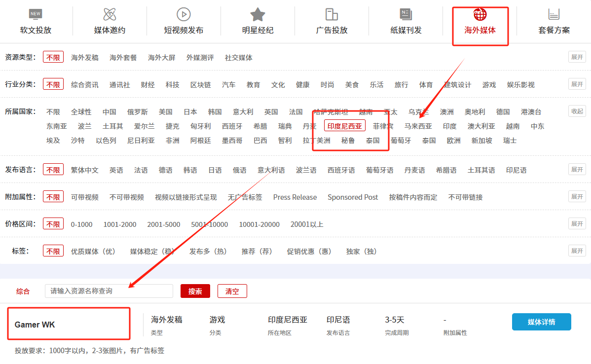Image resolution: width=591 pixels, height=364 pixels.
Task: Select the 短视频发布 play icon
Action: (184, 14)
